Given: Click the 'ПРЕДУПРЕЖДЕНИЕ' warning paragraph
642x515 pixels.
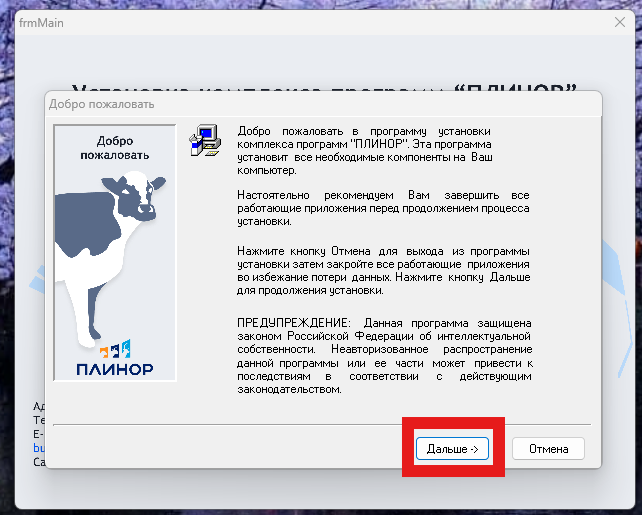Looking at the screenshot, I should [384, 356].
